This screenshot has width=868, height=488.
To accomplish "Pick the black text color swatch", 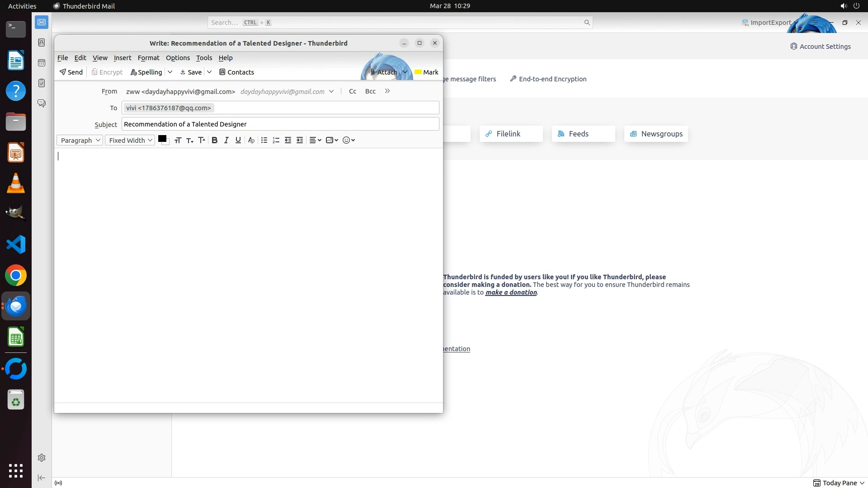I will 162,139.
